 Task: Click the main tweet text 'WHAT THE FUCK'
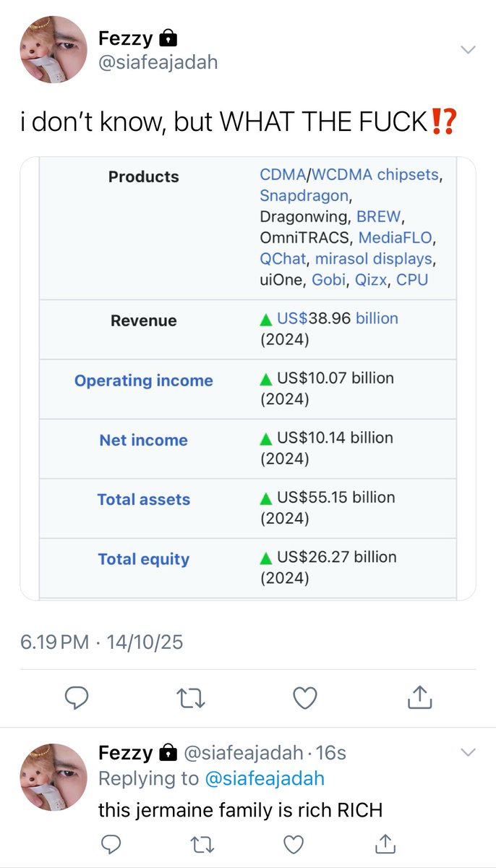point(323,123)
